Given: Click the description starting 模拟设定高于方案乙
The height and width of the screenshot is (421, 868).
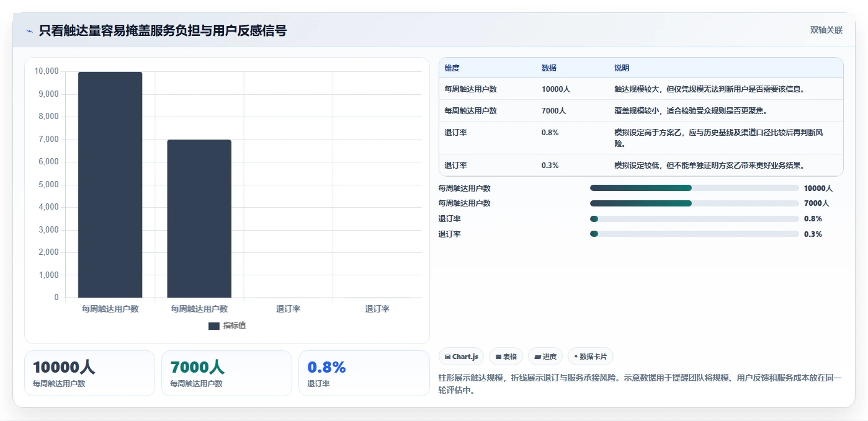Looking at the screenshot, I should point(718,138).
